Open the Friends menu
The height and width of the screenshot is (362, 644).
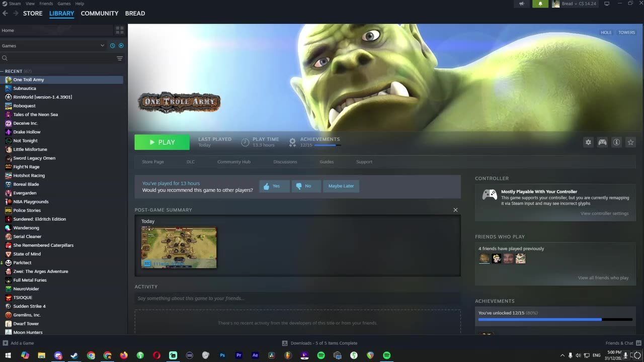click(46, 4)
